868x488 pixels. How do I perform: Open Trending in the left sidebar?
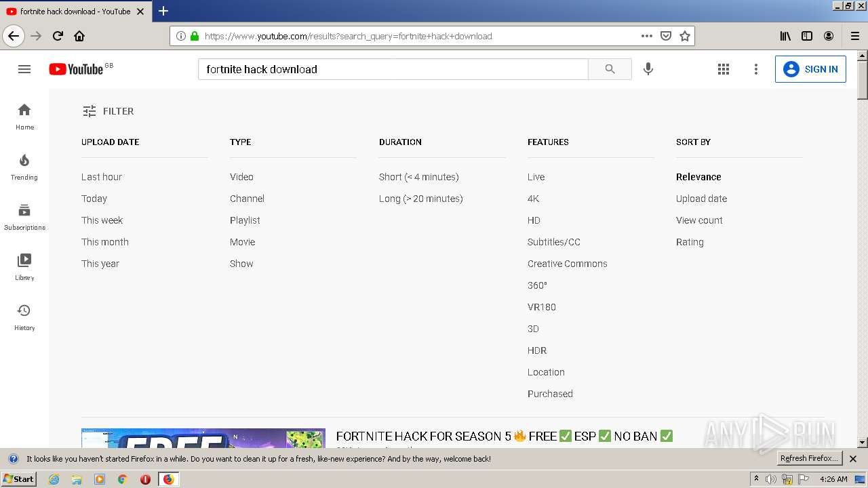point(24,167)
